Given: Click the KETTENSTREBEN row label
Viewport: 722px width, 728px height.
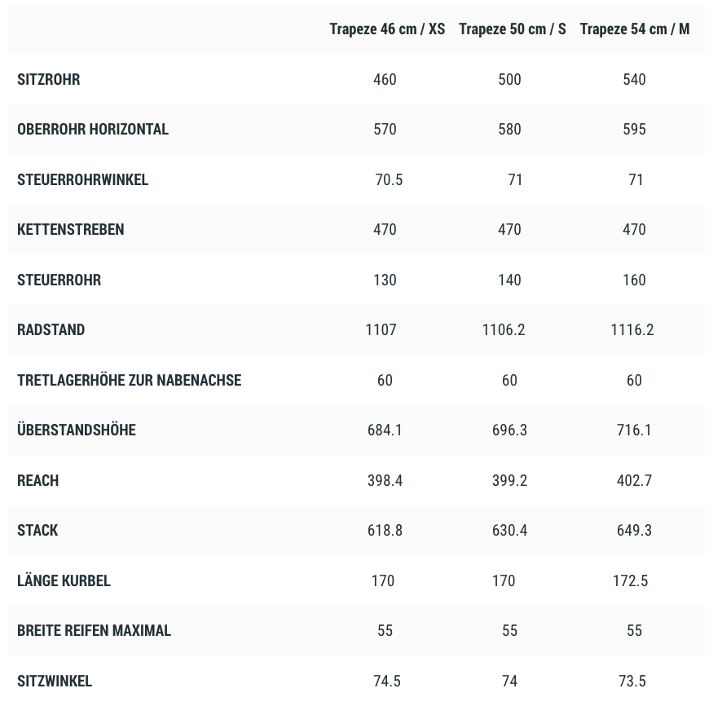Looking at the screenshot, I should click(x=71, y=230).
